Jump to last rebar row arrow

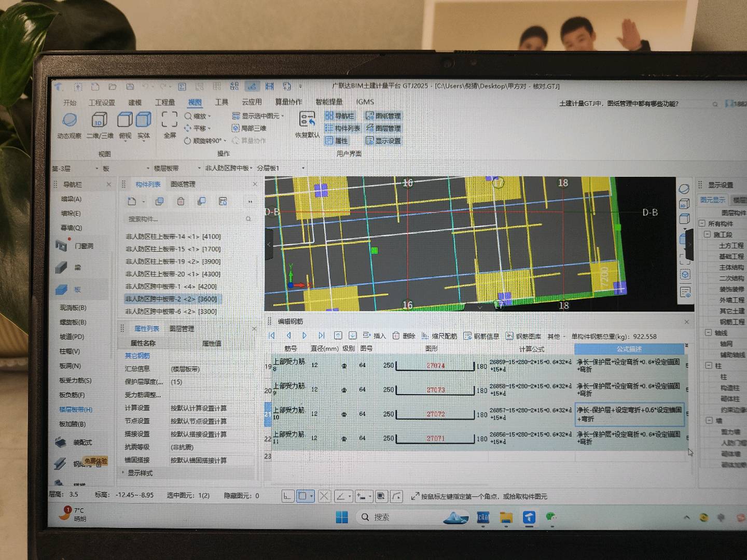pyautogui.click(x=321, y=335)
